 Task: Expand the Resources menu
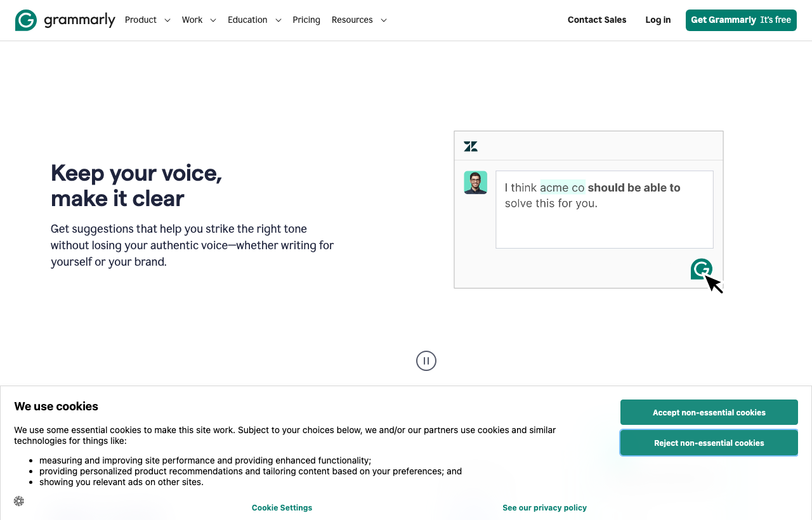point(359,20)
